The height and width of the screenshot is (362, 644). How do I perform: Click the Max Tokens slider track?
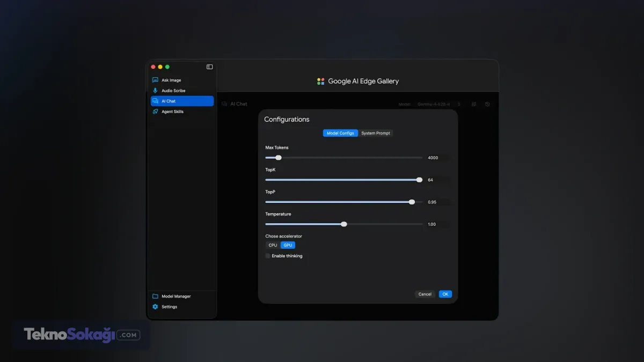[x=344, y=158]
